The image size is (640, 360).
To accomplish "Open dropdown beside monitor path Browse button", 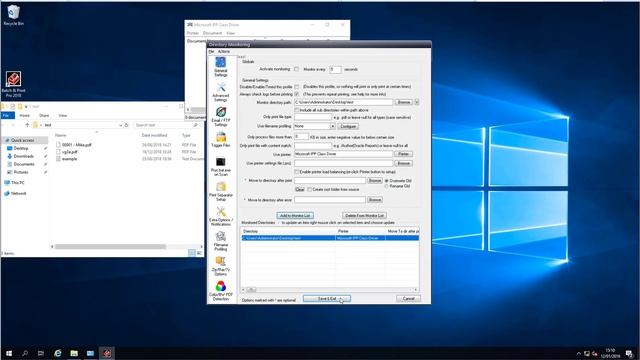I will coord(417,102).
